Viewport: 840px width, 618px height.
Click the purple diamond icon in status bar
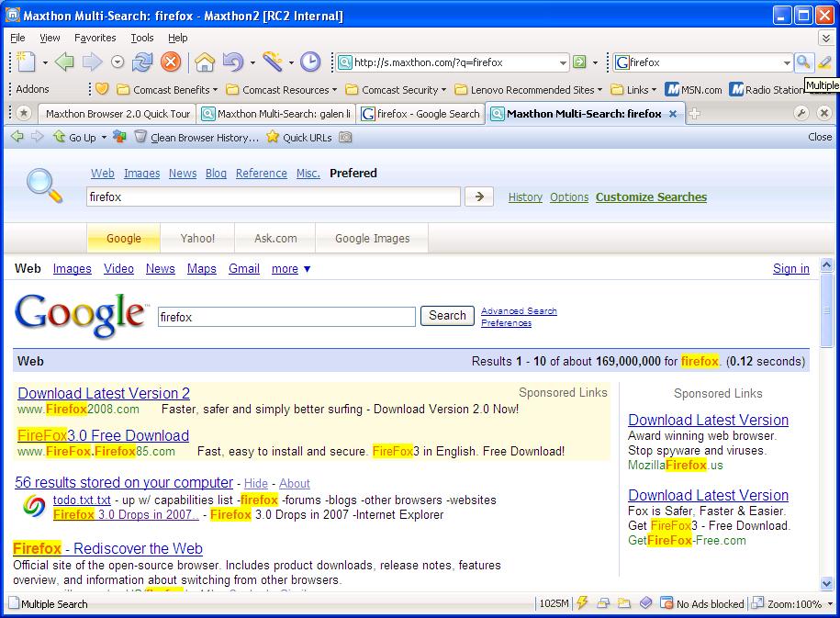645,603
